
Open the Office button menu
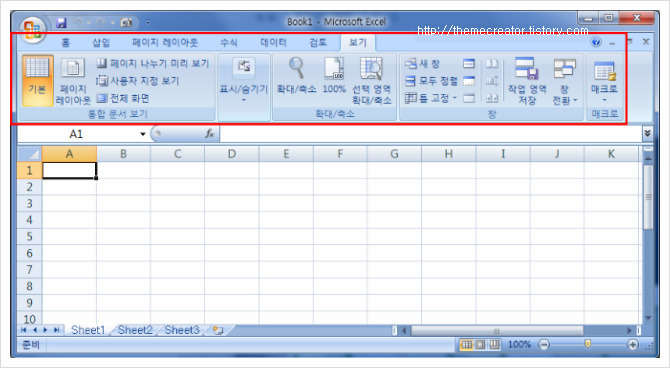tap(33, 31)
